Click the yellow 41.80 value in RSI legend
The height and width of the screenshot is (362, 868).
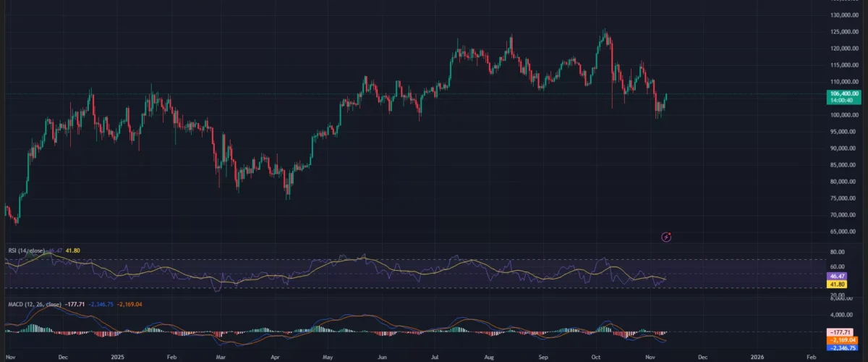72,251
